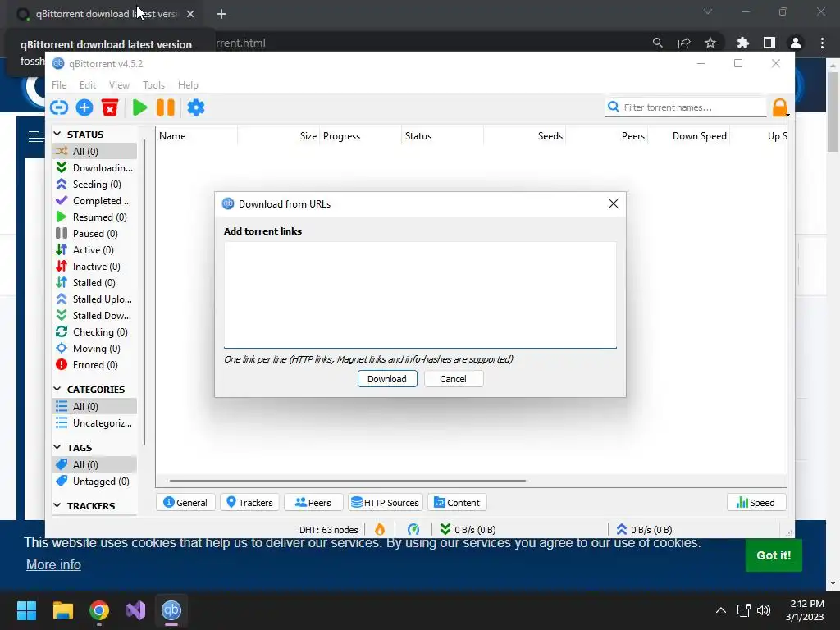The image size is (840, 630).
Task: Click the download speed status indicator
Action: [468, 529]
